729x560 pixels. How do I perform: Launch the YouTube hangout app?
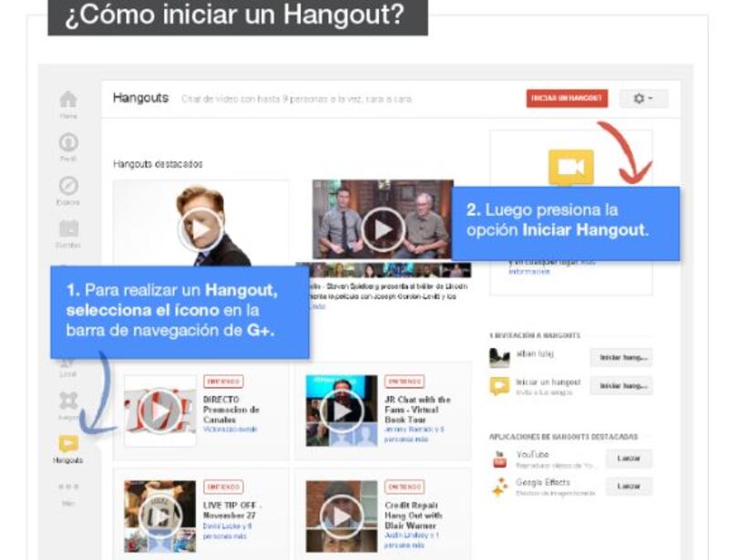(629, 459)
